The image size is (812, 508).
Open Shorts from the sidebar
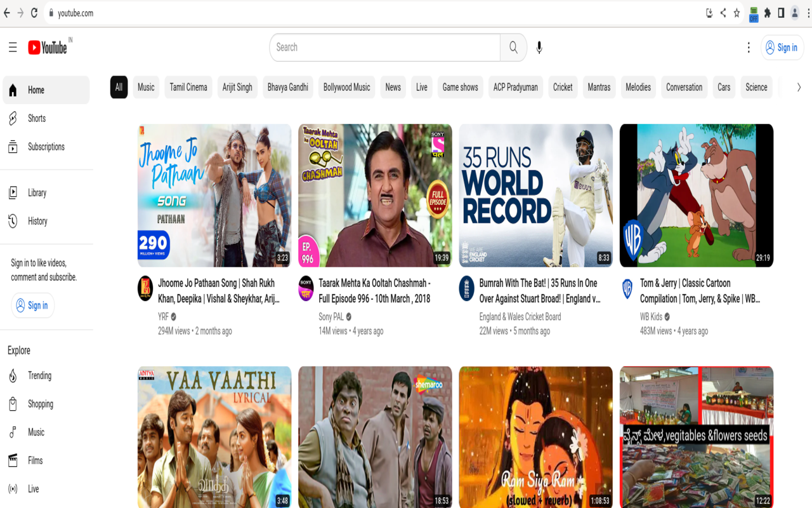tap(46, 119)
